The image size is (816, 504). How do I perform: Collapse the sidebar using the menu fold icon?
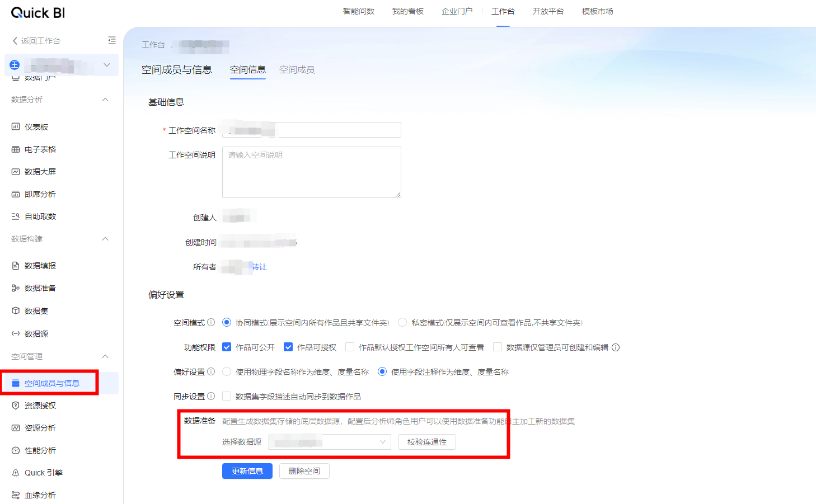[x=112, y=40]
